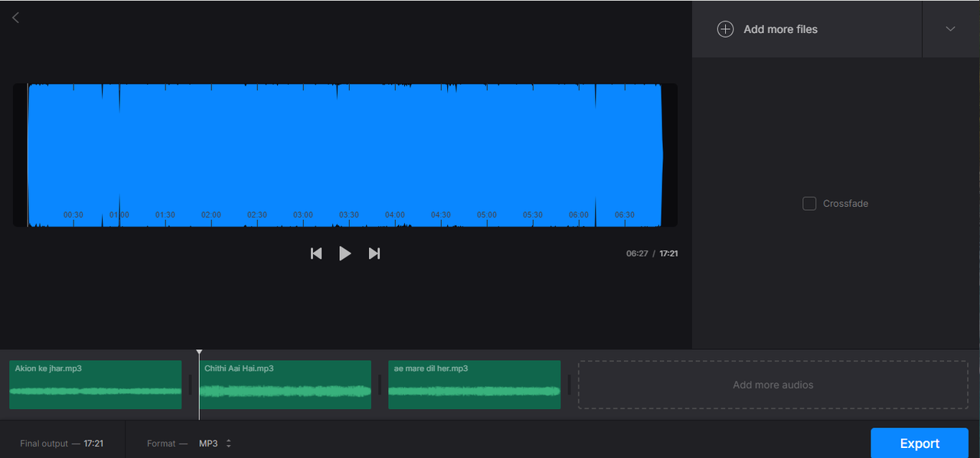Click the timeline playhead marker
The width and height of the screenshot is (980, 458).
199,353
